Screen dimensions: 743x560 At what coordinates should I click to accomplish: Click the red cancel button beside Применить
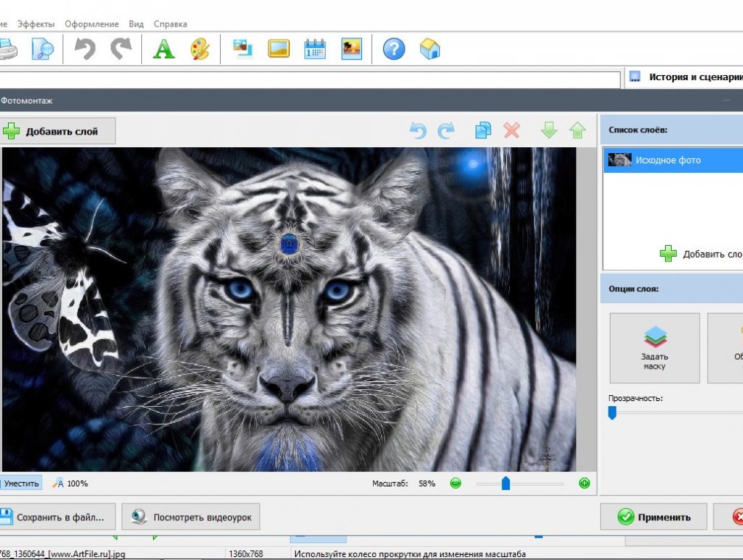tap(728, 517)
